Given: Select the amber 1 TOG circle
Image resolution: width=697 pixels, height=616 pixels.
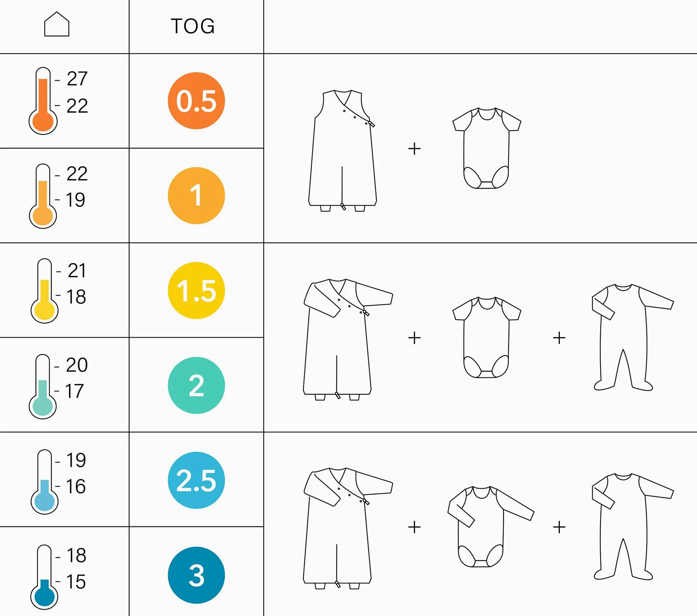Looking at the screenshot, I should tap(196, 196).
